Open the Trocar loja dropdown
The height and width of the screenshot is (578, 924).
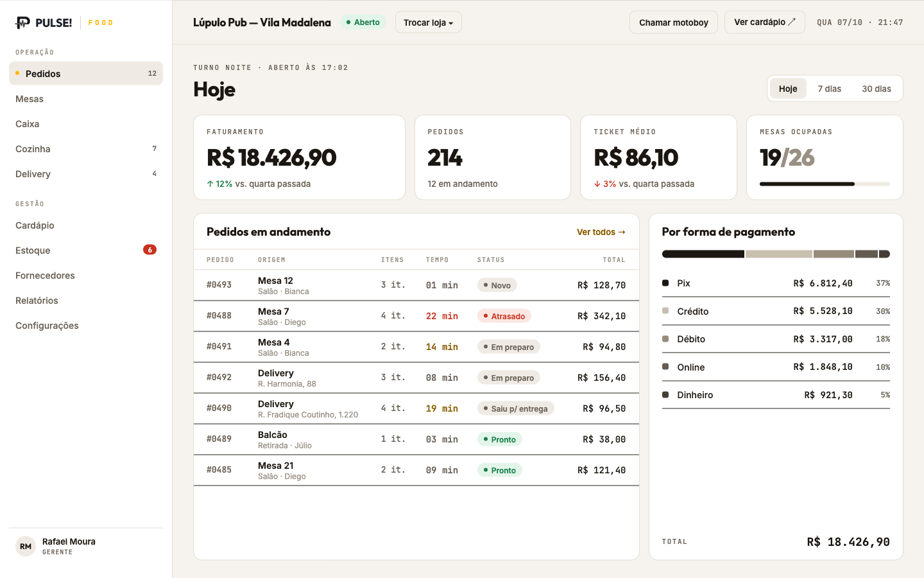(x=428, y=22)
